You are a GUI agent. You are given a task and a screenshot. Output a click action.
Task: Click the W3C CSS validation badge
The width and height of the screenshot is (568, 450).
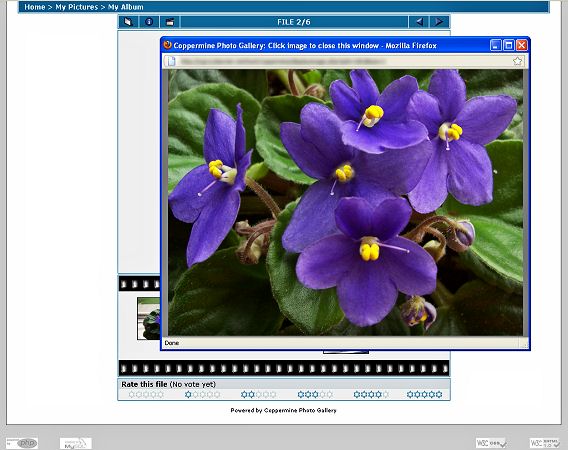pyautogui.click(x=492, y=443)
